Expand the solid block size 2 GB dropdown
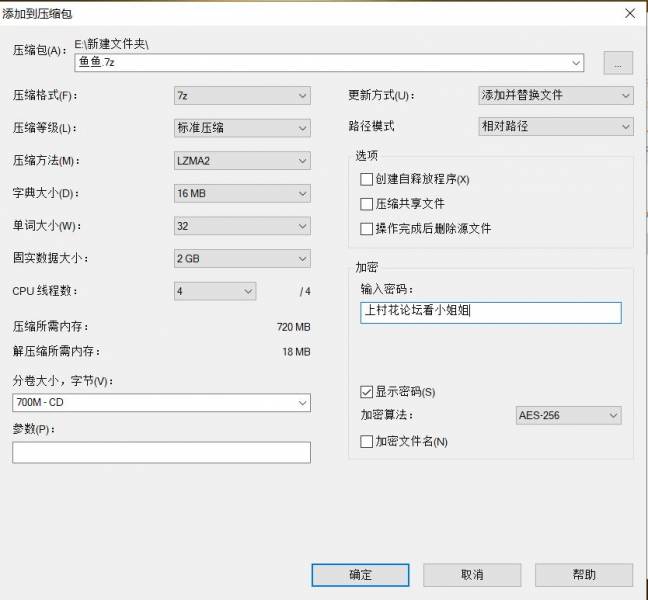648x600 pixels. (x=241, y=259)
